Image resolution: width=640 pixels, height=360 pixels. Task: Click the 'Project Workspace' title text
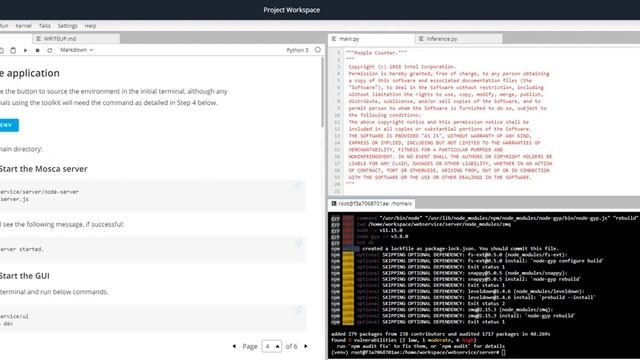pyautogui.click(x=291, y=10)
